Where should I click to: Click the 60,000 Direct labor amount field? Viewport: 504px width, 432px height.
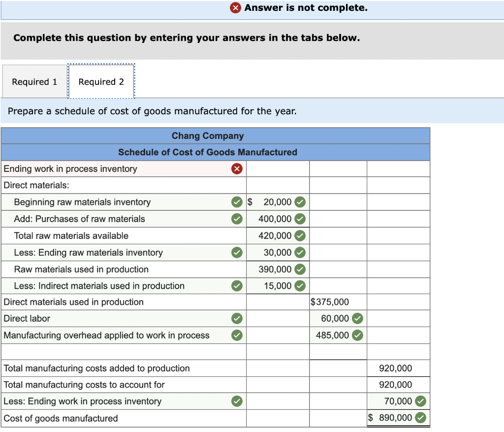coord(338,318)
